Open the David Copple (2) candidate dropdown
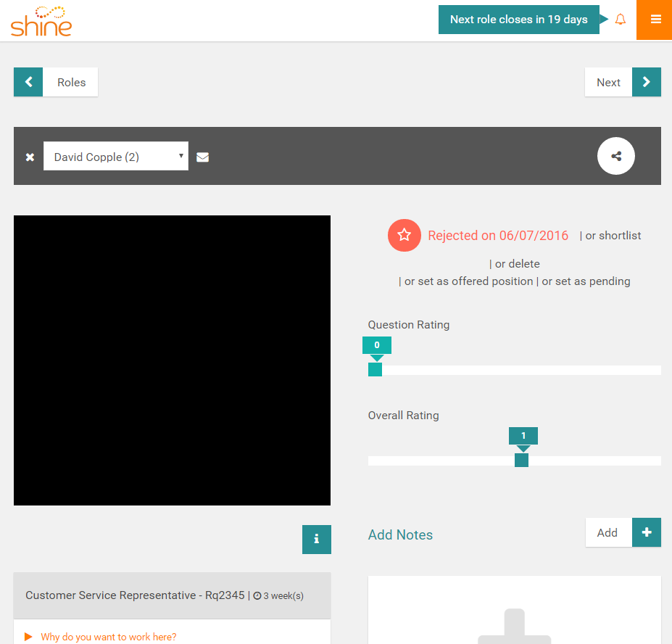 pos(116,156)
